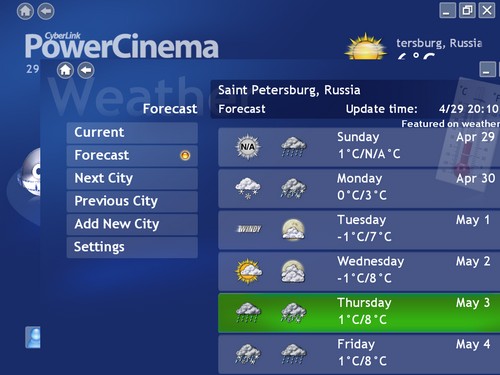This screenshot has width=500, height=375.
Task: Select the Sunday Apr 29 forecast row
Action: tap(359, 147)
